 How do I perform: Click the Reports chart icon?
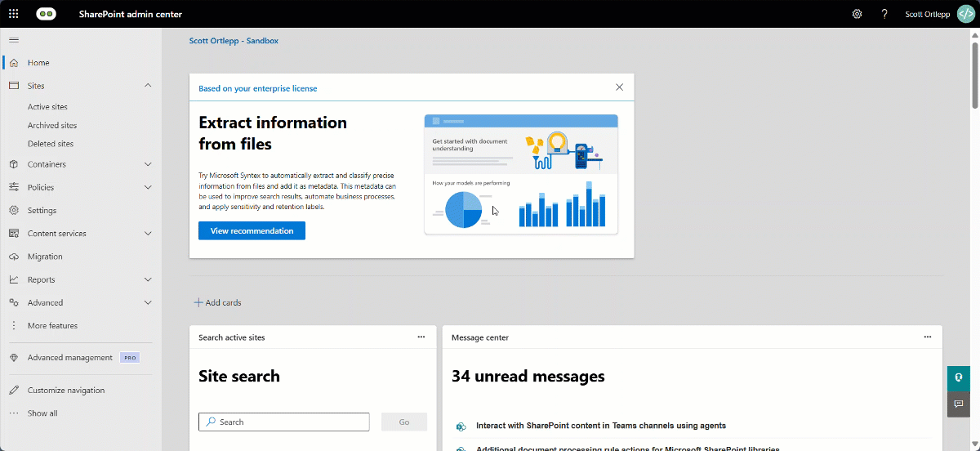(14, 279)
